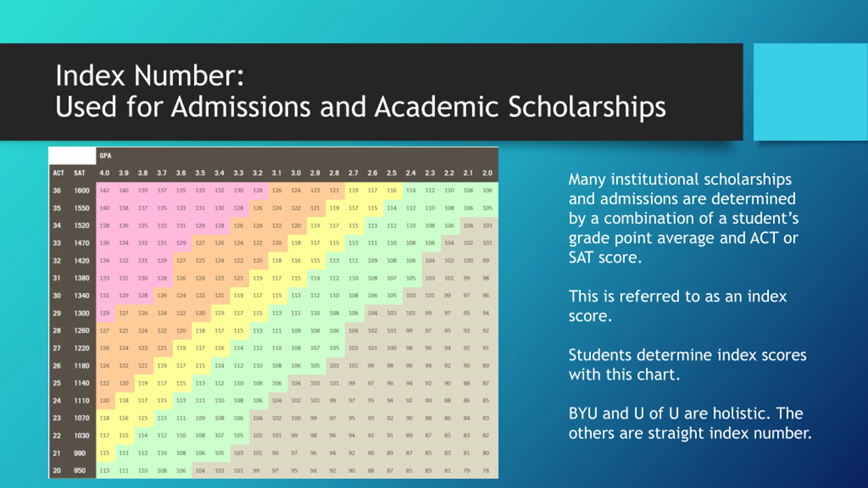Image resolution: width=868 pixels, height=488 pixels.
Task: Select the SAT 1340 row label
Action: click(x=82, y=296)
